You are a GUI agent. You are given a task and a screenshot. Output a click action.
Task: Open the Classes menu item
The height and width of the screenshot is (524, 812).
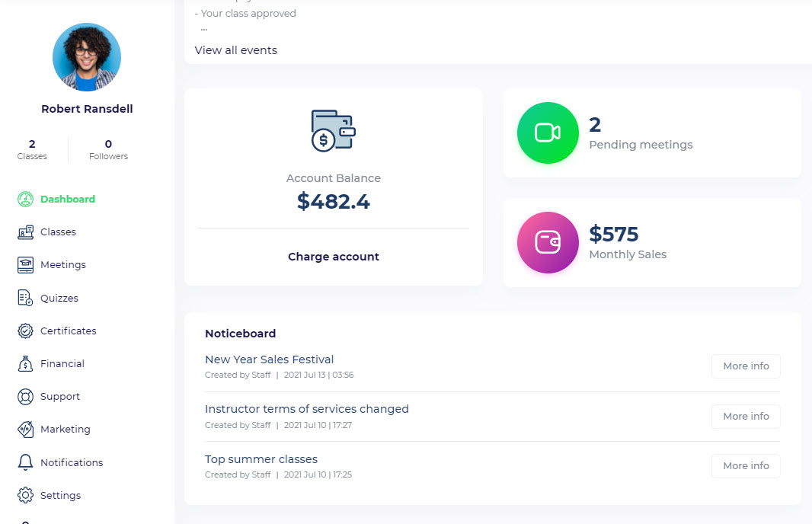coord(58,232)
